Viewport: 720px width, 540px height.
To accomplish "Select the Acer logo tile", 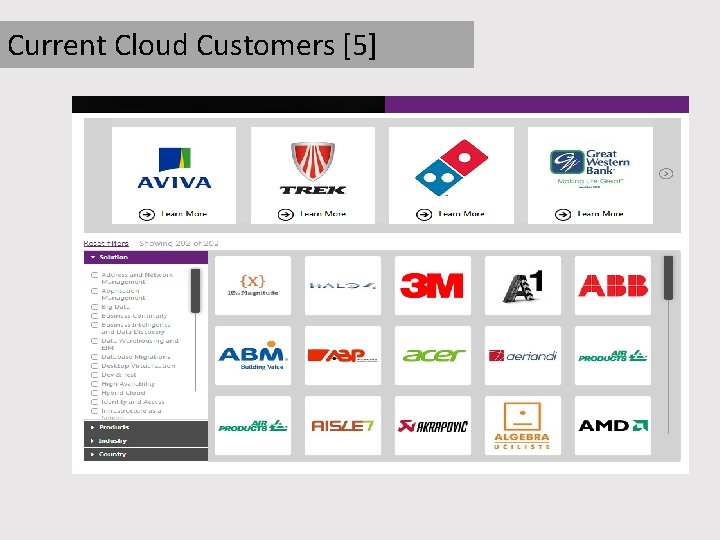I will pyautogui.click(x=433, y=355).
